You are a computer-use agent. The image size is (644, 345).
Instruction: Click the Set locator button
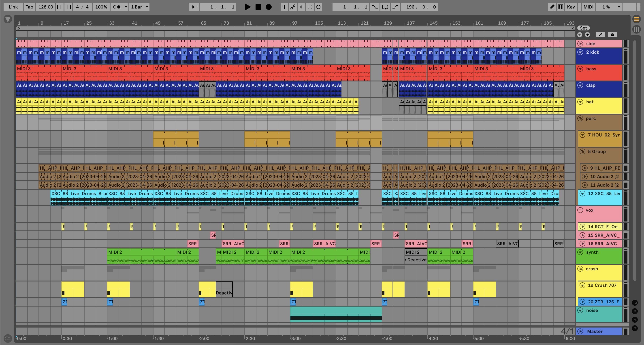583,28
